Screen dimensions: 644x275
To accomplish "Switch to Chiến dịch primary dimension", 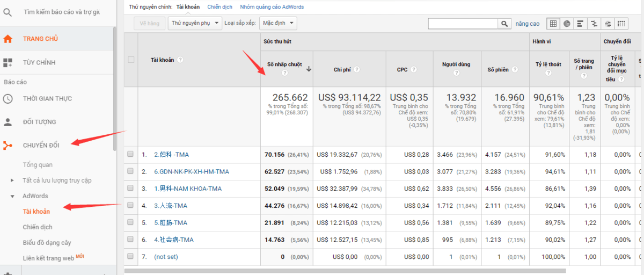I will [220, 7].
